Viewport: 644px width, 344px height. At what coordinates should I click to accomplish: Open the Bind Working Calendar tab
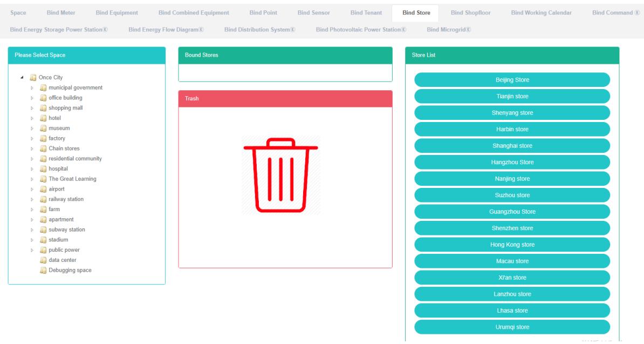pyautogui.click(x=541, y=12)
